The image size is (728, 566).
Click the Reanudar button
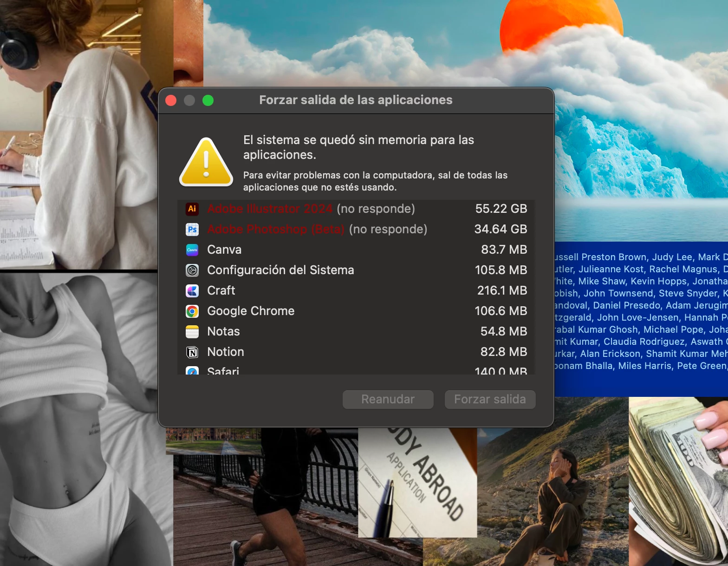[x=388, y=400]
